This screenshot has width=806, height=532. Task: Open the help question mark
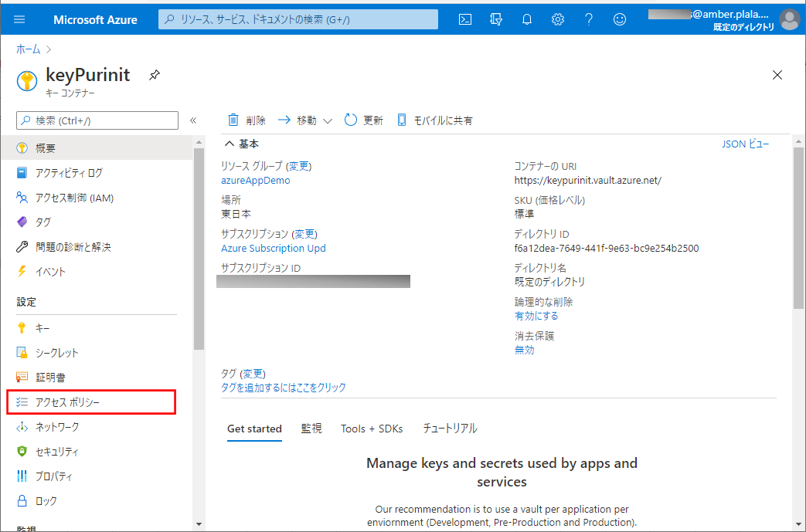(589, 19)
